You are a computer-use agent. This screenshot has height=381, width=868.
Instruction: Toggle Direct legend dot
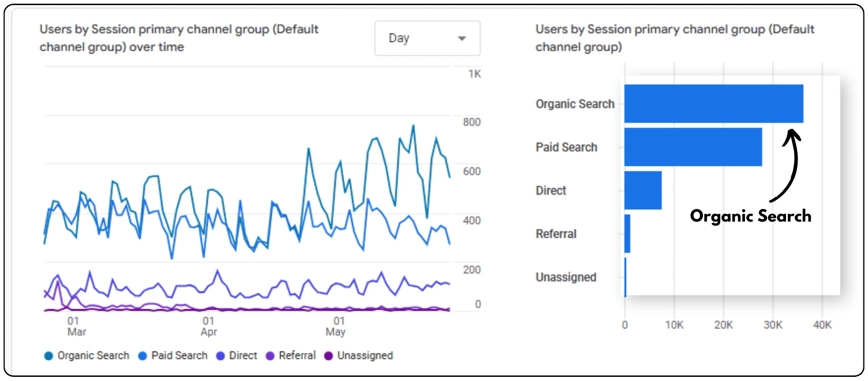coord(220,356)
